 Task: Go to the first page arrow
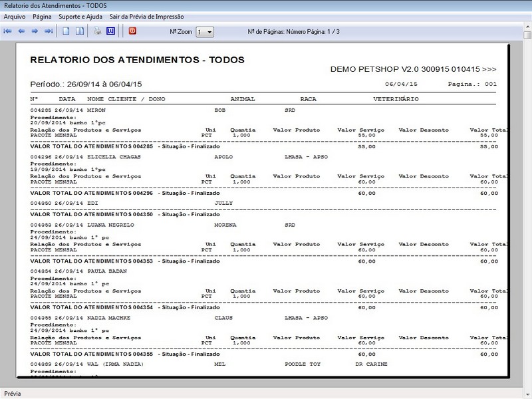(7, 31)
